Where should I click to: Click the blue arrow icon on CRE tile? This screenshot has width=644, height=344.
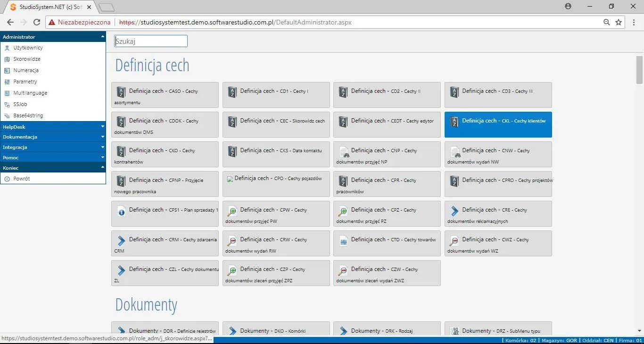pyautogui.click(x=454, y=211)
